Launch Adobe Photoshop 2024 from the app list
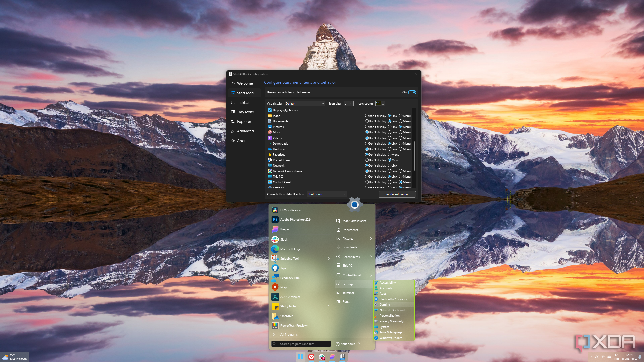The width and height of the screenshot is (644, 362). pyautogui.click(x=296, y=220)
